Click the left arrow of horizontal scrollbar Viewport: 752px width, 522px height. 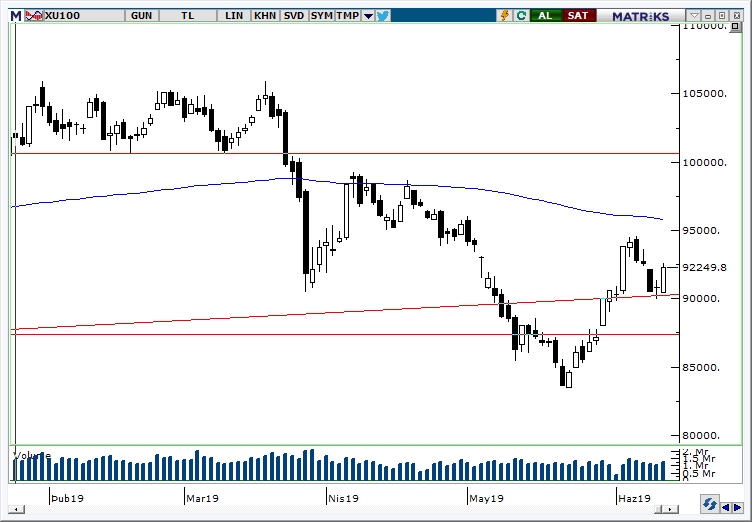pyautogui.click(x=16, y=510)
